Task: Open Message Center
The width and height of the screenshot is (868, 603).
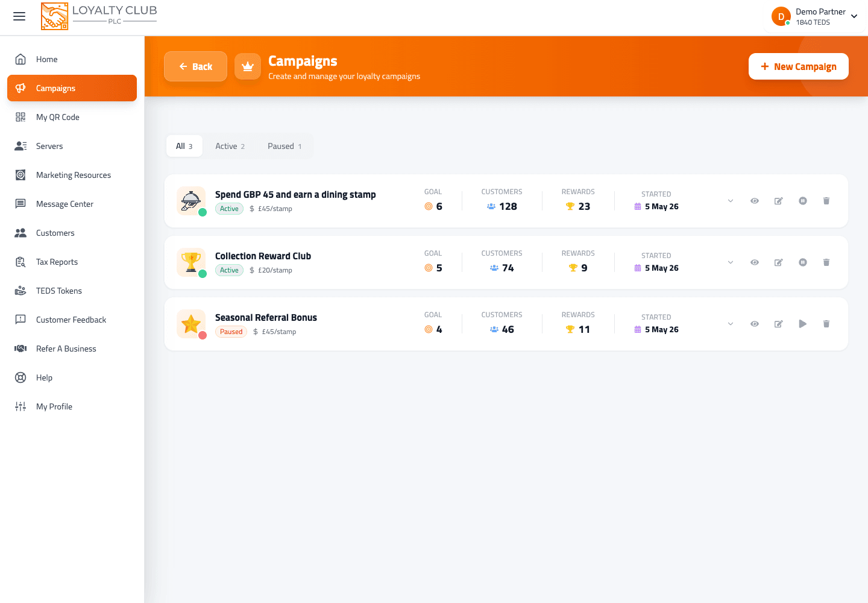Action: (x=72, y=204)
